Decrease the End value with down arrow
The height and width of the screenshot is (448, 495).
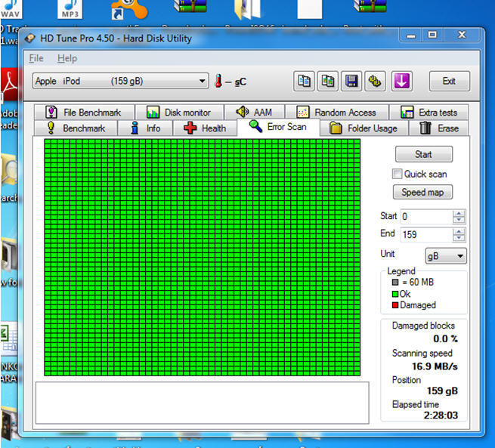tap(459, 239)
